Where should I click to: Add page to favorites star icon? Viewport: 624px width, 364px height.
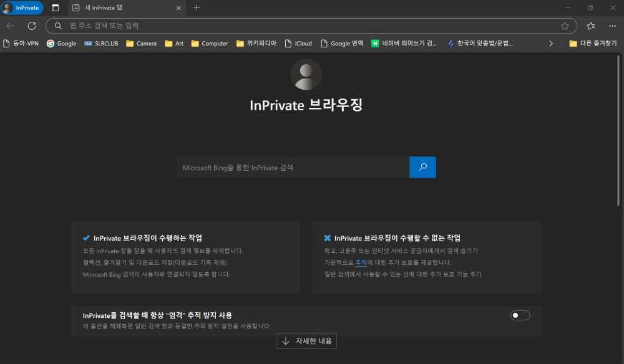pos(565,26)
